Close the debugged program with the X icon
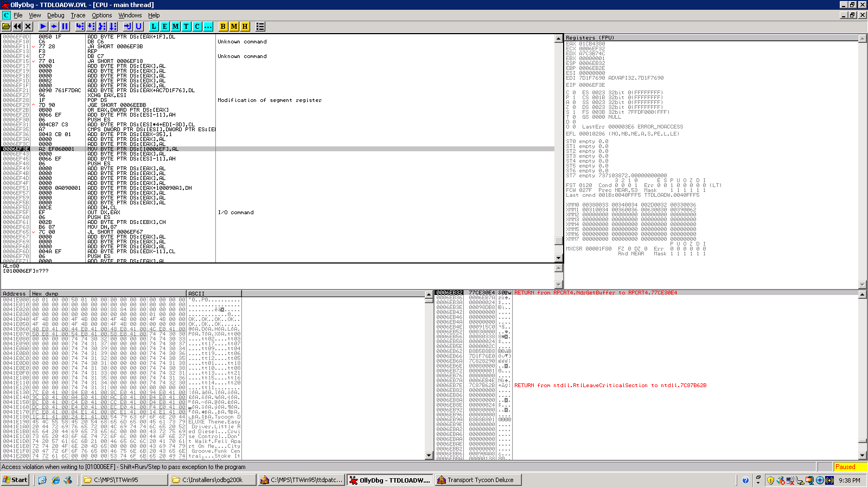The image size is (868, 488). 28,26
